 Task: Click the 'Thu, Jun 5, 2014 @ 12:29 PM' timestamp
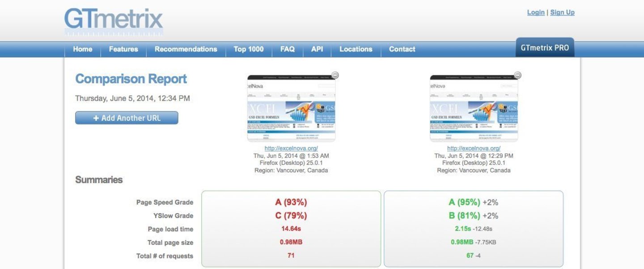474,156
